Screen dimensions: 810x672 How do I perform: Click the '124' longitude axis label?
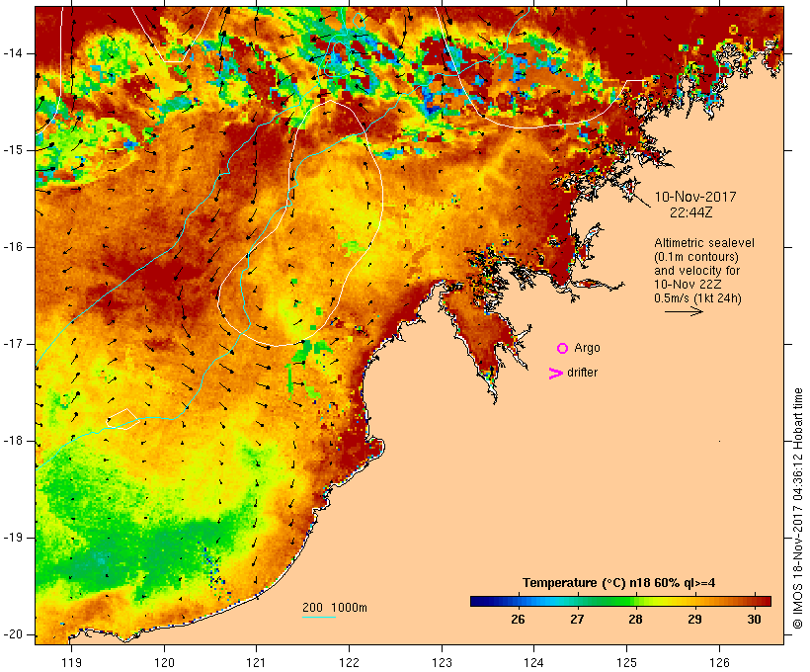[534, 662]
